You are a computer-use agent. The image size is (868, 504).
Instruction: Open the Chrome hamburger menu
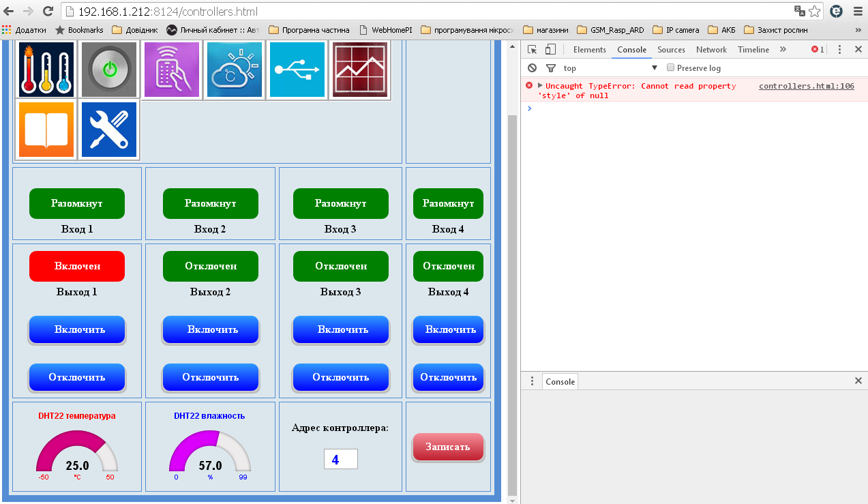858,11
